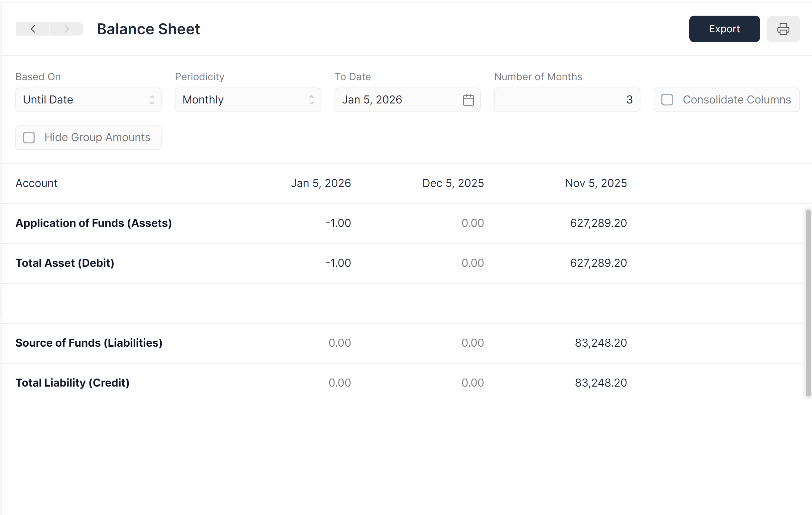
Task: Open the print view
Action: coord(783,29)
